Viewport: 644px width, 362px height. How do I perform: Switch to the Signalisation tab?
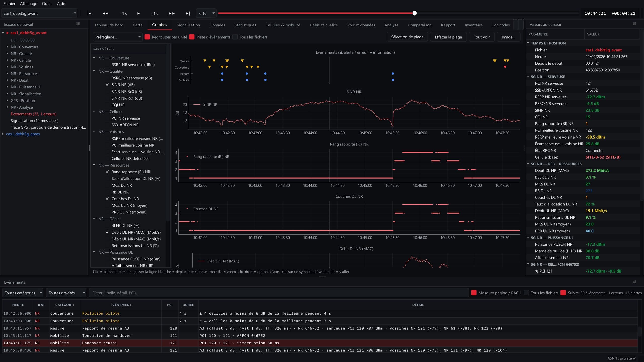pos(188,25)
